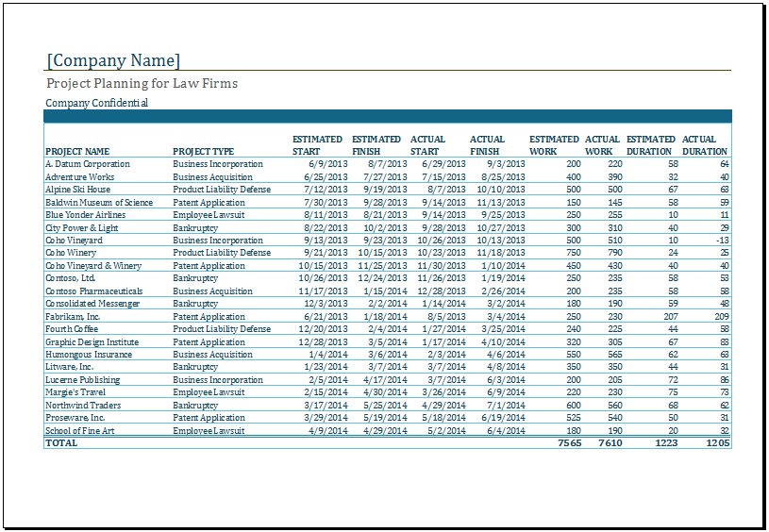769x532 pixels.
Task: Click the ESTIMATED DURATION column header
Action: point(651,145)
